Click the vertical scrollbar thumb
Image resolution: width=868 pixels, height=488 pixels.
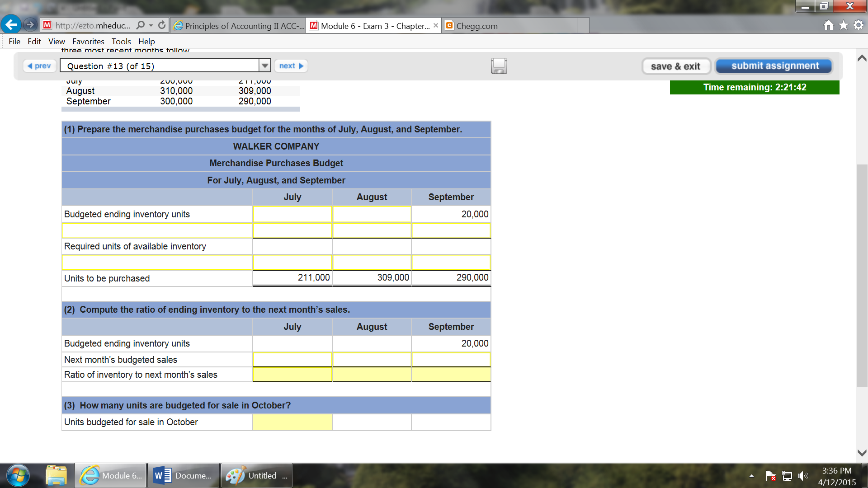[x=862, y=276]
